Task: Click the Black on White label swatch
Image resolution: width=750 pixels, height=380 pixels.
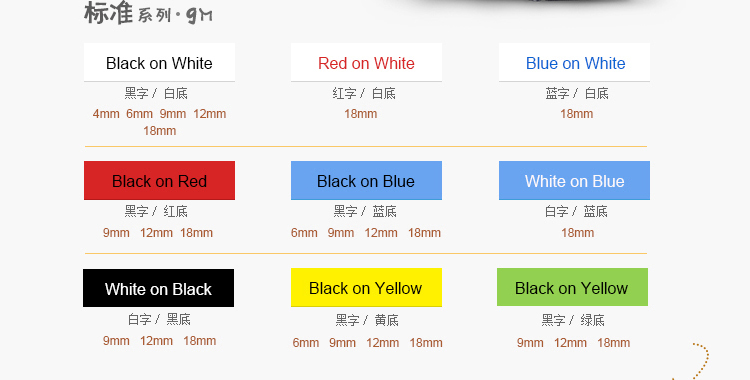Action: click(159, 63)
